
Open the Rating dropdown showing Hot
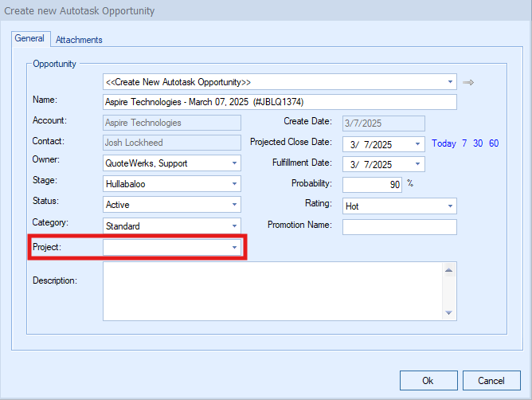coord(450,206)
